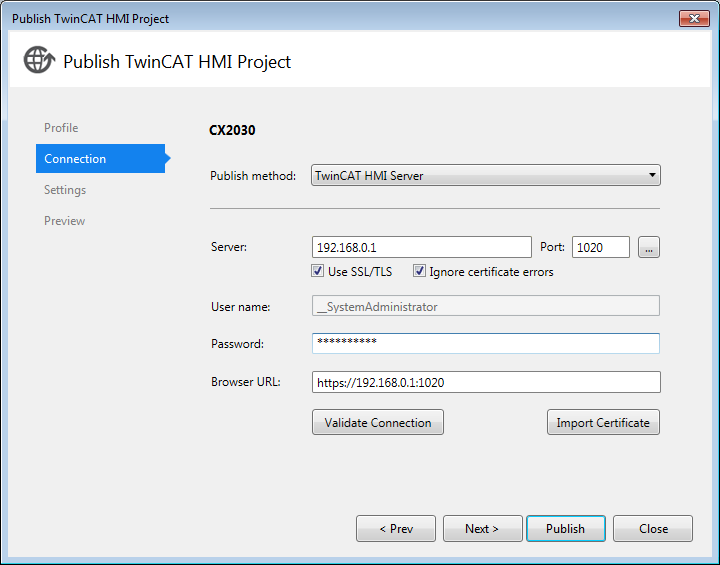Focus the Server address input field
This screenshot has width=720, height=565.
[422, 247]
